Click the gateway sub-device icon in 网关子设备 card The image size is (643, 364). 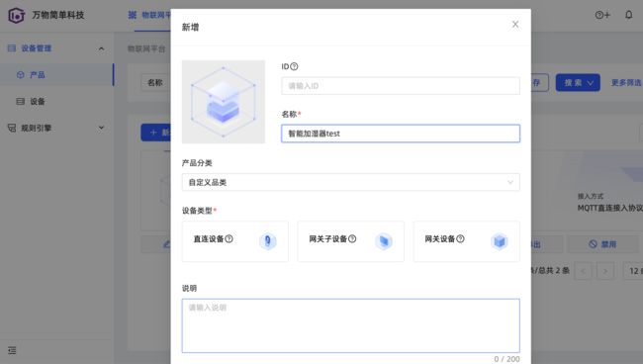pyautogui.click(x=384, y=241)
